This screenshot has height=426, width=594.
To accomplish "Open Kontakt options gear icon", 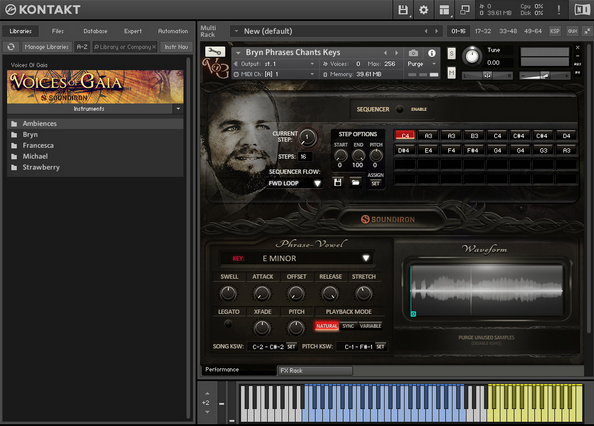I will (424, 10).
